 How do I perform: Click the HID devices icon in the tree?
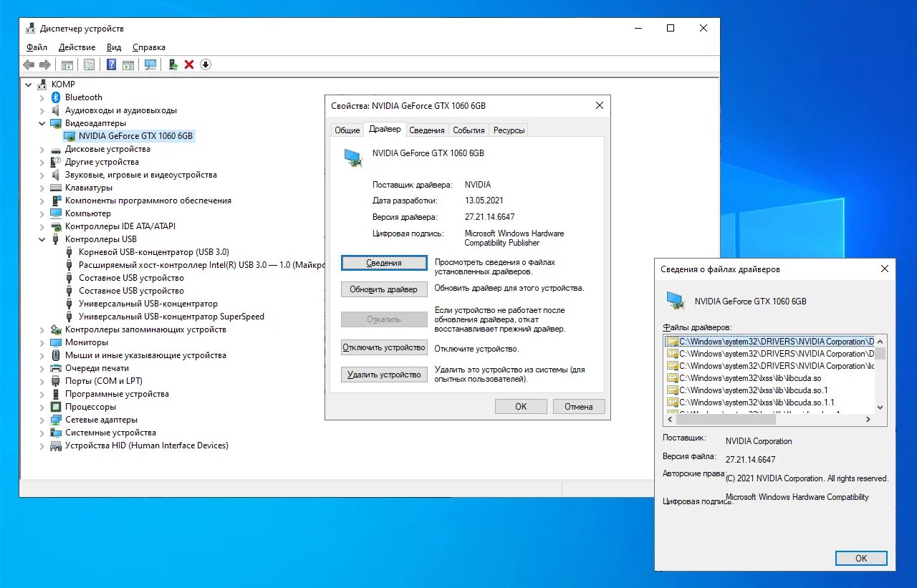(x=57, y=445)
